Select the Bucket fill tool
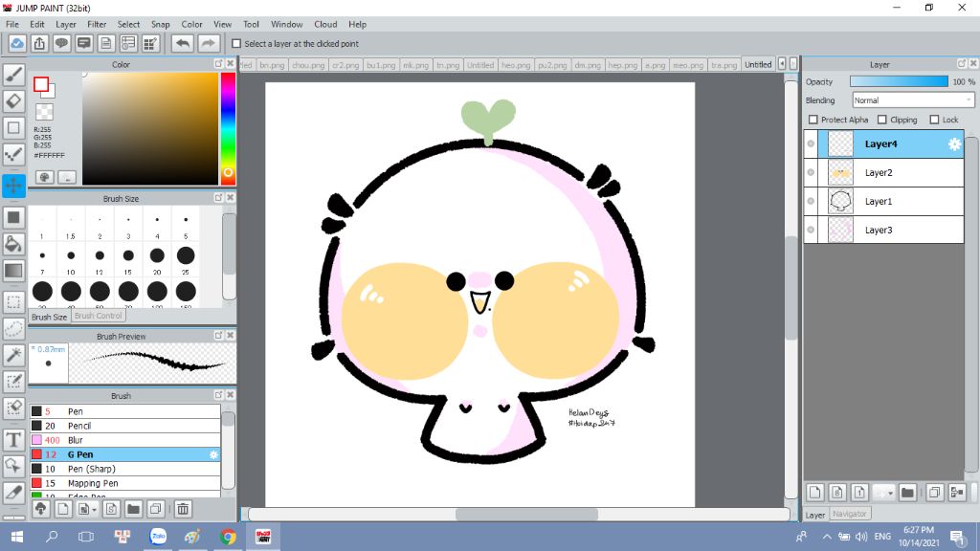This screenshot has width=980, height=551. 13,244
